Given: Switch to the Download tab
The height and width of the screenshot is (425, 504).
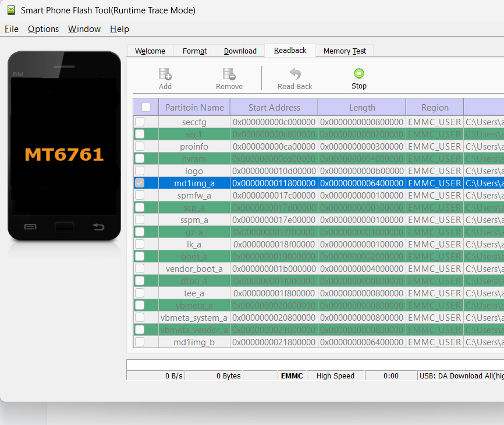Looking at the screenshot, I should pyautogui.click(x=240, y=51).
